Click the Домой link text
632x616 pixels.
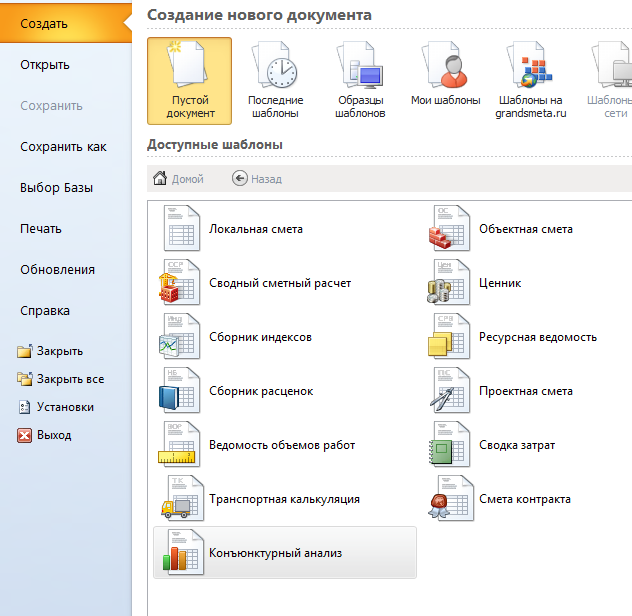pos(188,179)
